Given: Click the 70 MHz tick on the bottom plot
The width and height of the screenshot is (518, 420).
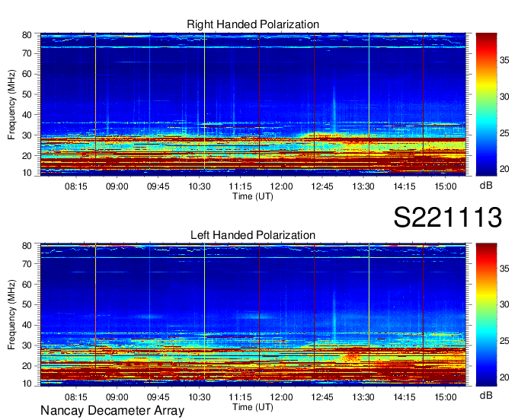Looking at the screenshot, I should [27, 264].
